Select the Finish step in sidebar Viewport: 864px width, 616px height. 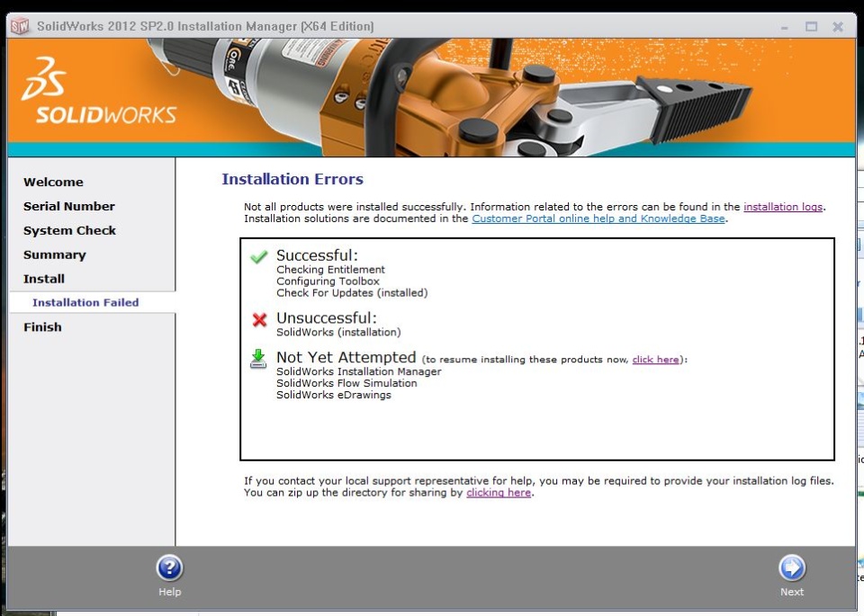point(42,327)
